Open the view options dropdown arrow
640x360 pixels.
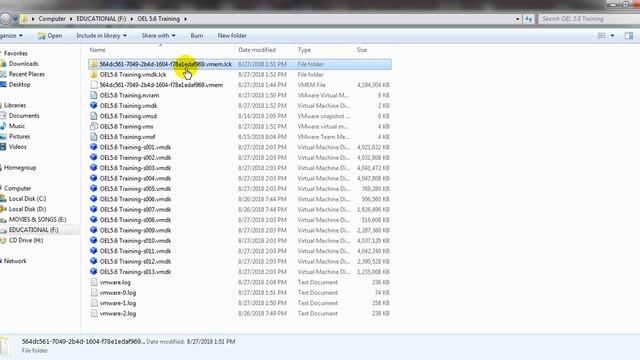coord(612,36)
